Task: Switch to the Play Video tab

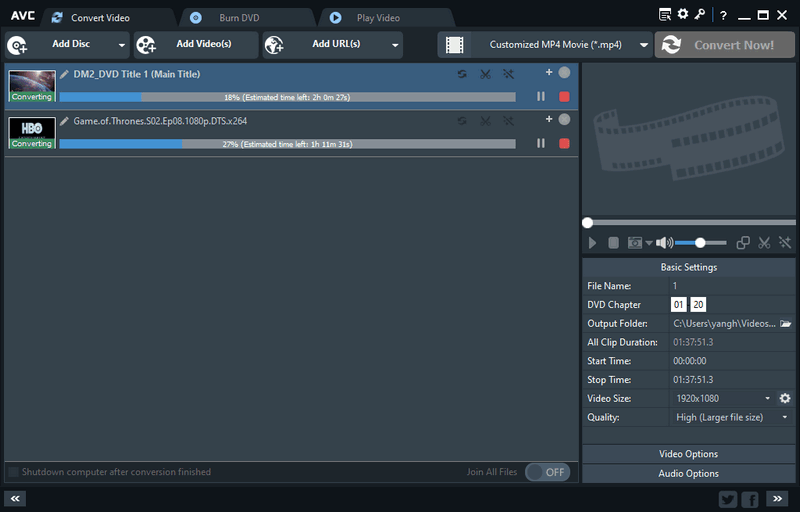Action: pyautogui.click(x=378, y=18)
